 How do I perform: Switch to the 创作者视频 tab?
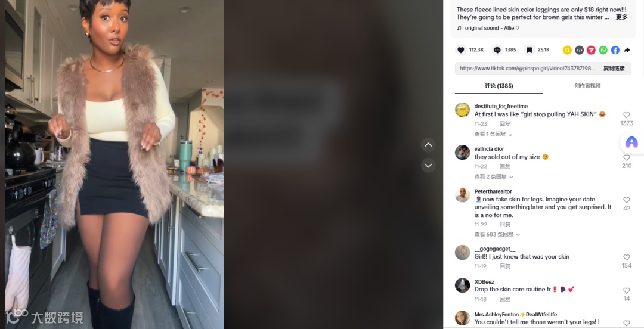tap(587, 86)
